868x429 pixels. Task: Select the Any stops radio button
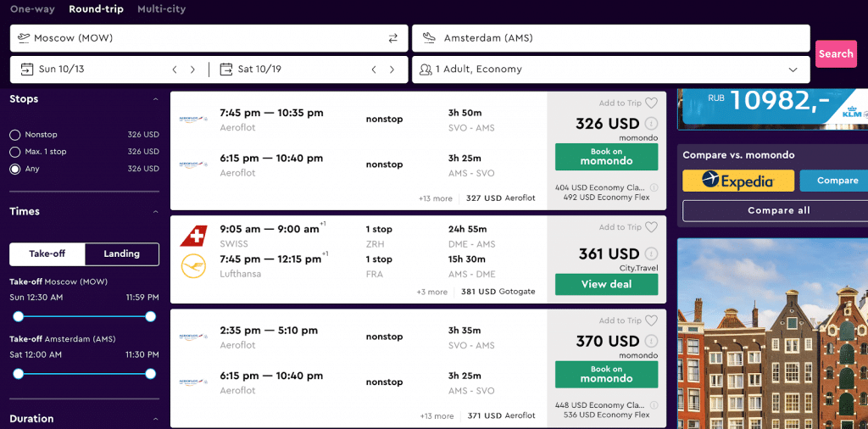(15, 169)
